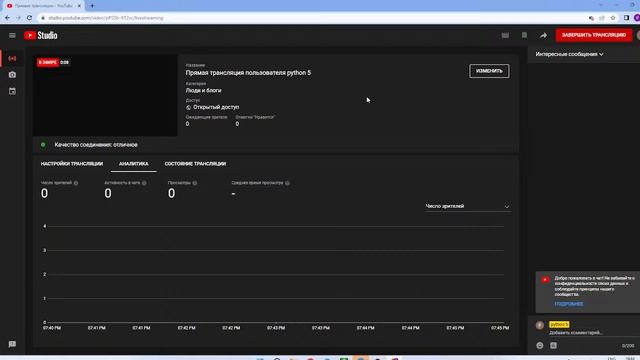Click the Завершить трансляцию button
The image size is (640, 360).
(x=594, y=35)
